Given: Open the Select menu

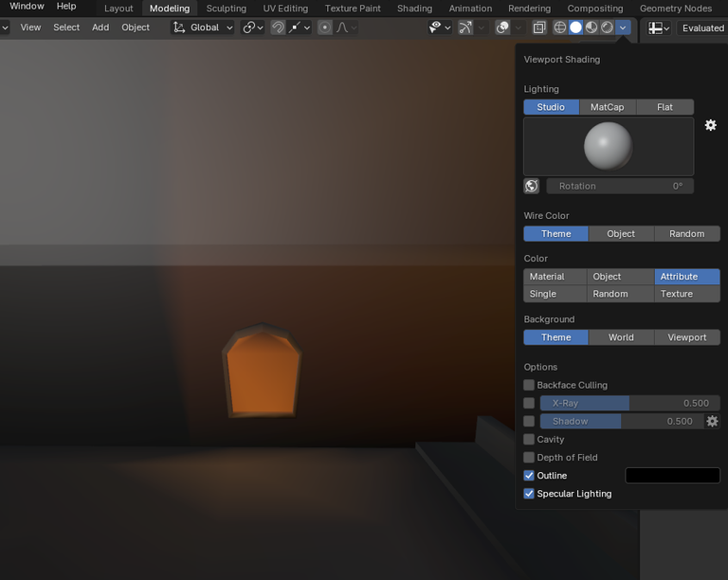Looking at the screenshot, I should pyautogui.click(x=66, y=27).
